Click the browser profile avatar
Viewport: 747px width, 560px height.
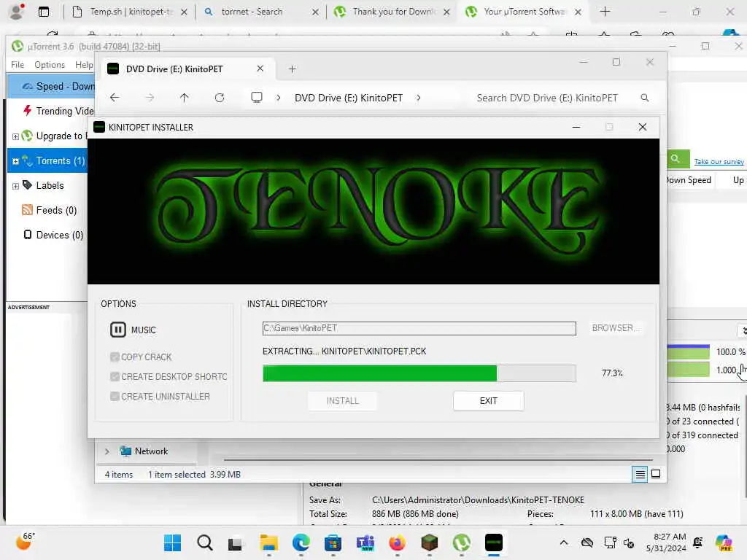16,12
